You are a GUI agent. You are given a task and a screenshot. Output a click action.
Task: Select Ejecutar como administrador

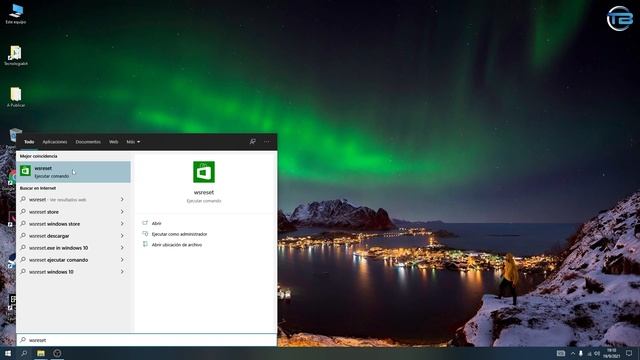(x=179, y=234)
